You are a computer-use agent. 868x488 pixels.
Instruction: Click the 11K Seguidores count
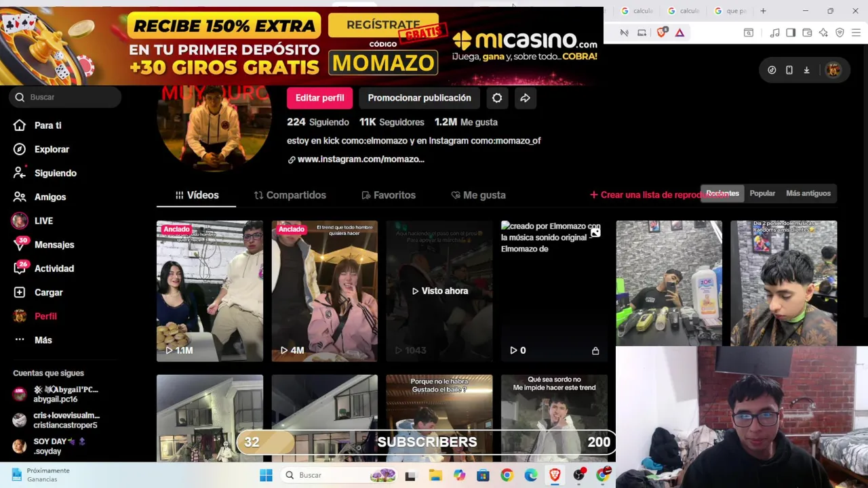[391, 122]
